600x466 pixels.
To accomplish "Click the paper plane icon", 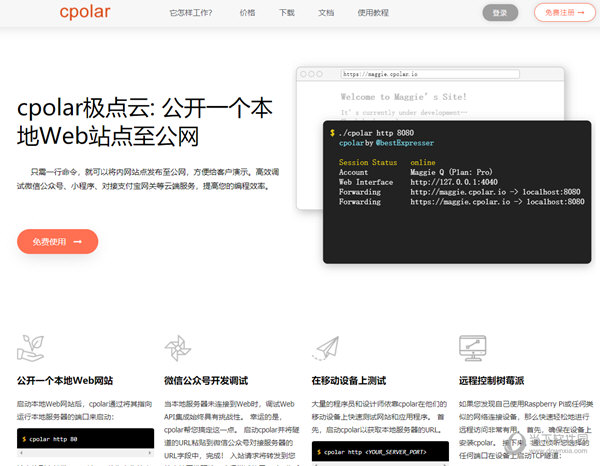I will [x=326, y=348].
